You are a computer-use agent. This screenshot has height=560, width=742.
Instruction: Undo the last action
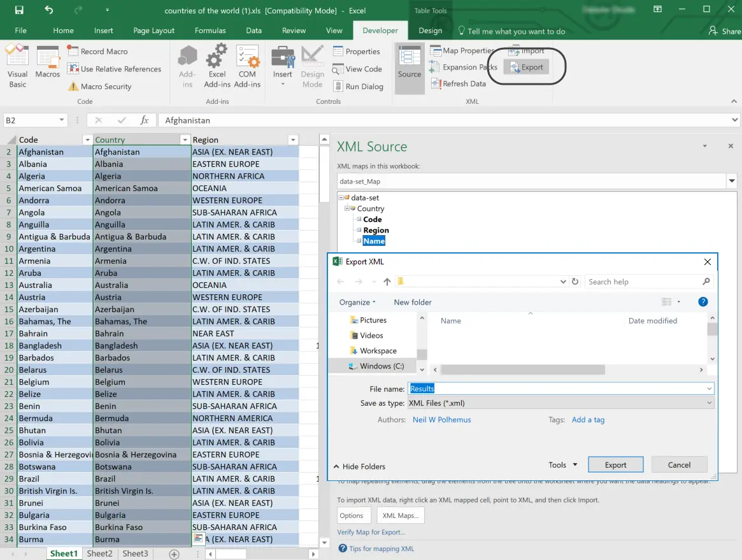click(x=49, y=10)
